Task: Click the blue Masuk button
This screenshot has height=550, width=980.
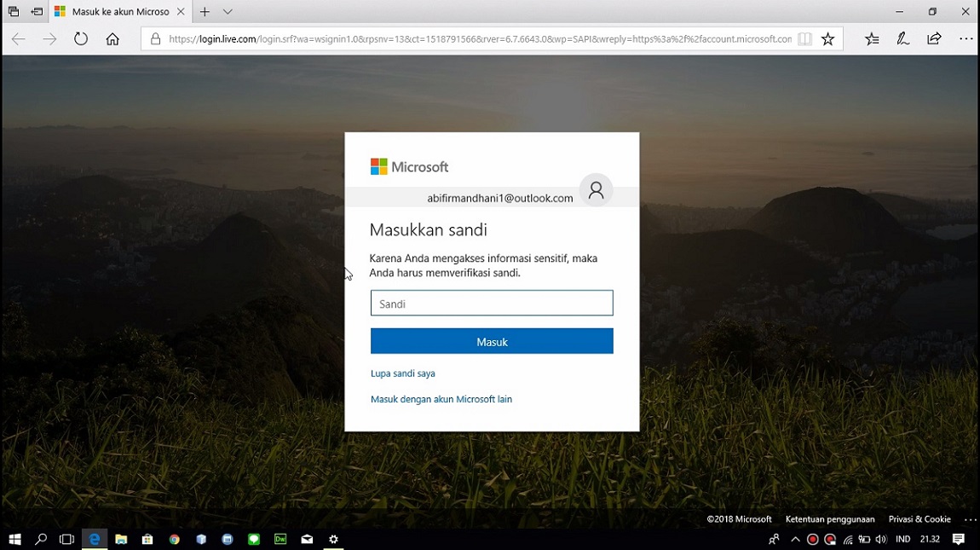Action: [x=492, y=342]
